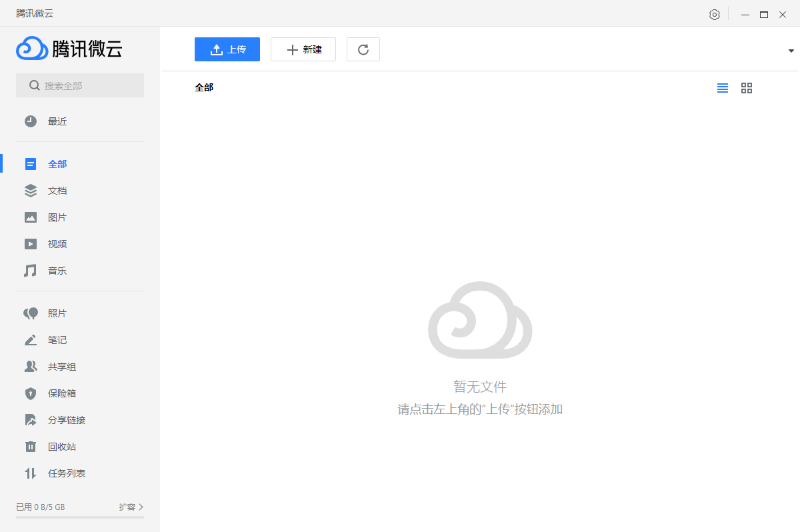This screenshot has height=532, width=800.
Task: Open the 保险箱 (Safe box)
Action: pyautogui.click(x=57, y=393)
